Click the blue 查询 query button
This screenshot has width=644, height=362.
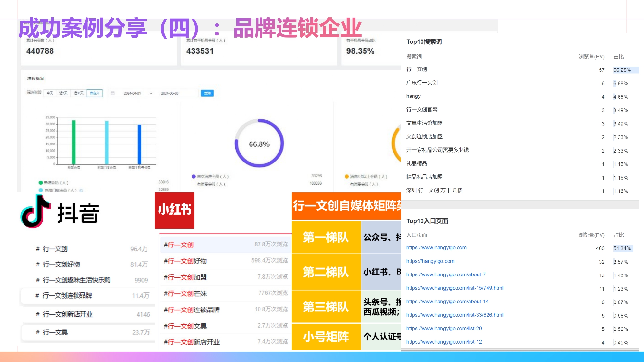pyautogui.click(x=207, y=93)
